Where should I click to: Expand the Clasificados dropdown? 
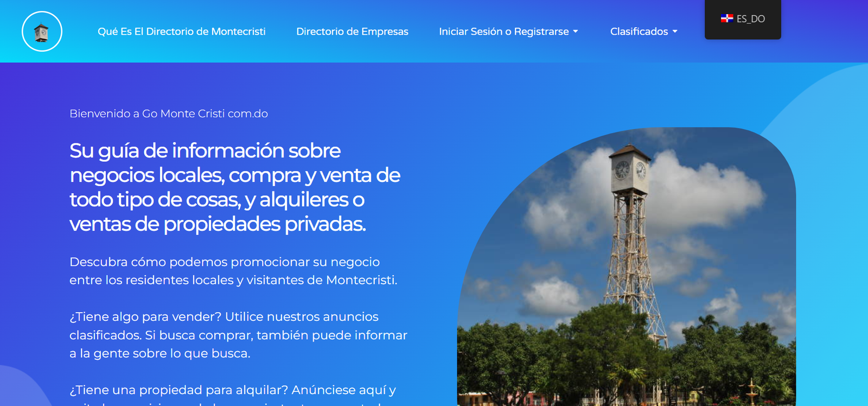pyautogui.click(x=644, y=31)
